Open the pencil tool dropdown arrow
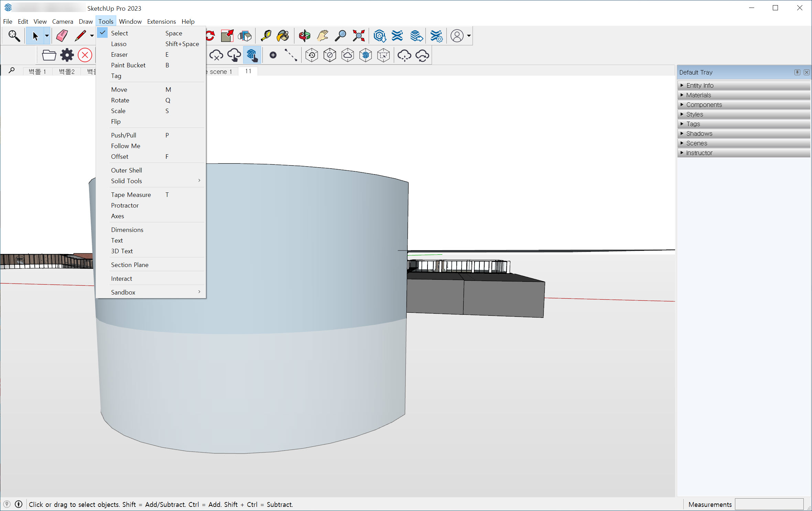Viewport: 812px width, 511px height. [92, 36]
